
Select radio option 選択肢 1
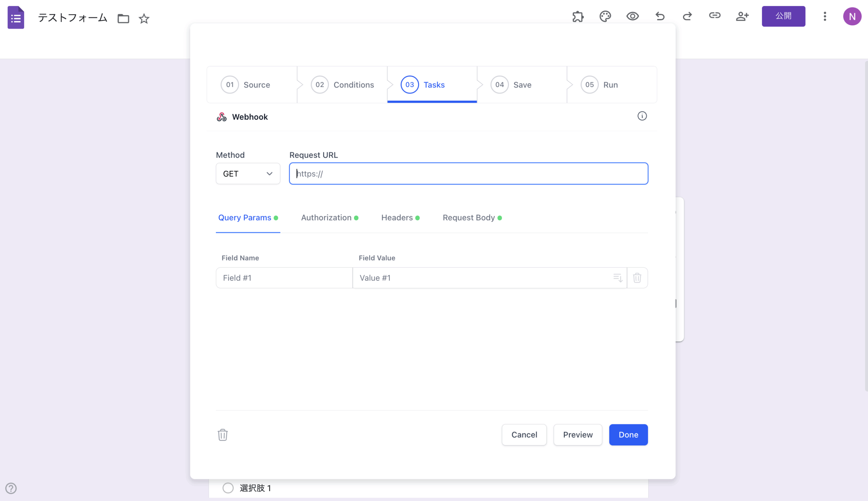coord(228,487)
